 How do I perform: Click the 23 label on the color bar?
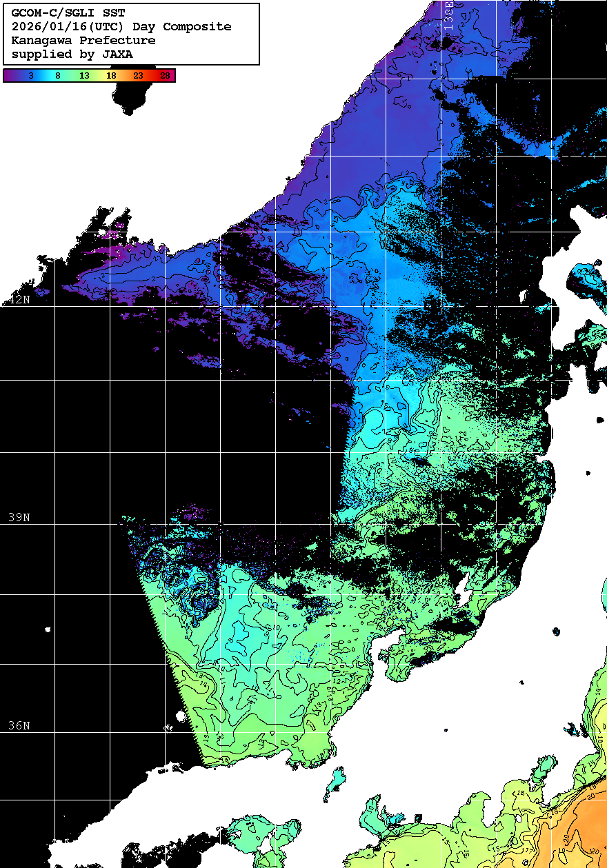point(138,76)
